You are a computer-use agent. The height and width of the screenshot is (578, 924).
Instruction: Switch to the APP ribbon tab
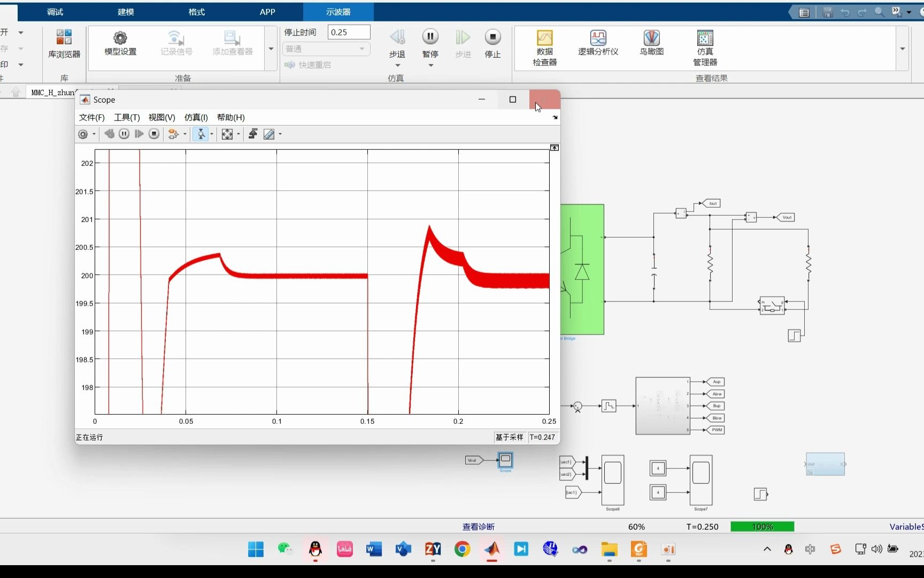[x=267, y=12]
